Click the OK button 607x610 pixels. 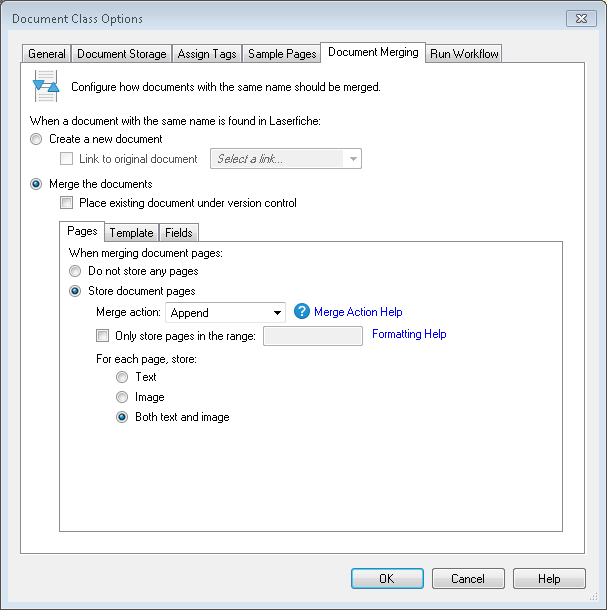point(387,578)
